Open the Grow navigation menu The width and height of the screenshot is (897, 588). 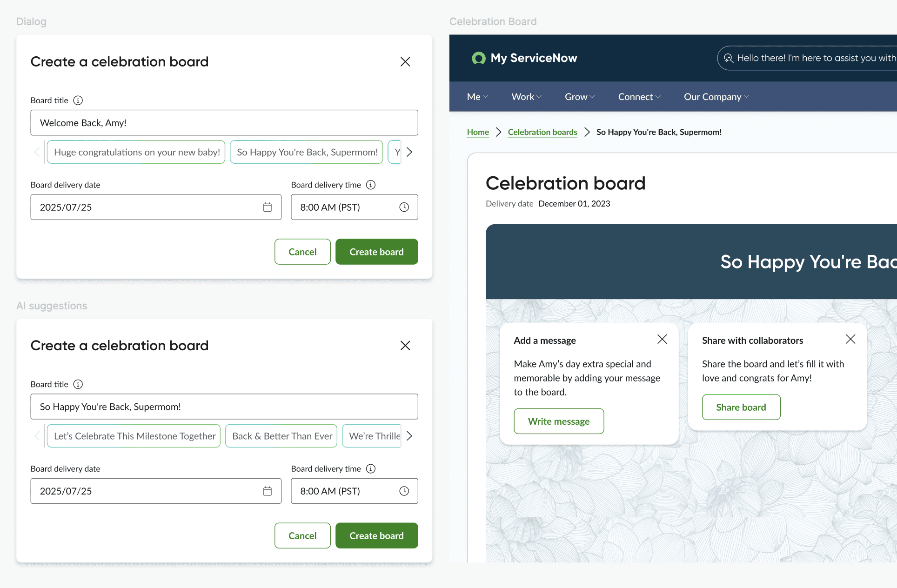click(x=579, y=97)
